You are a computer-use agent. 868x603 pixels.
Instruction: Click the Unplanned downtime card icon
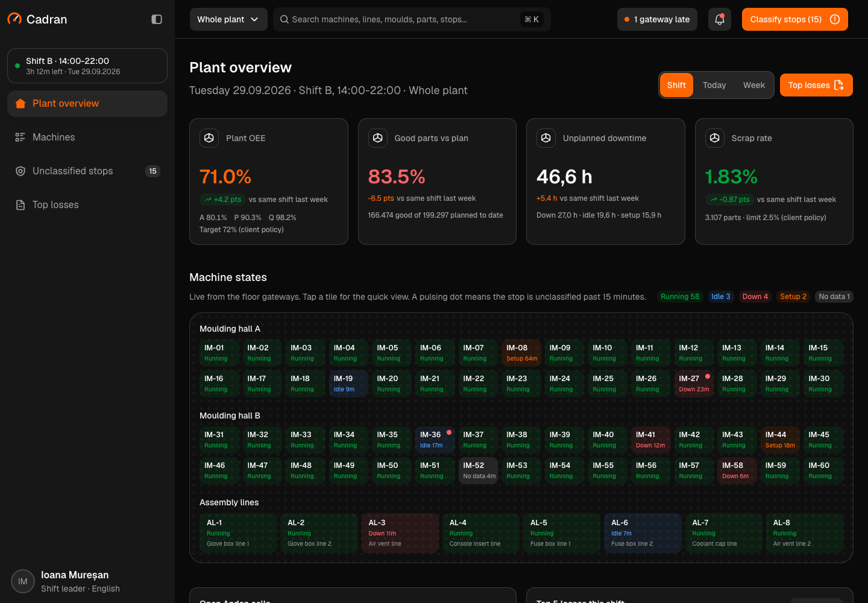coord(546,138)
